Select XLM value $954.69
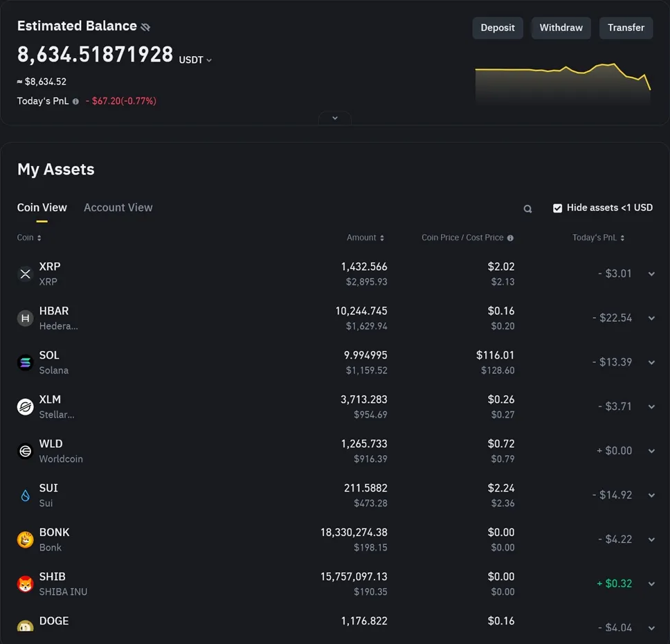 pyautogui.click(x=370, y=415)
